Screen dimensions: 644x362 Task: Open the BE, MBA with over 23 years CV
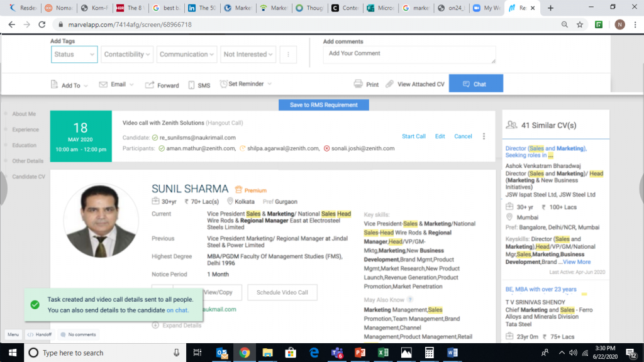541,289
